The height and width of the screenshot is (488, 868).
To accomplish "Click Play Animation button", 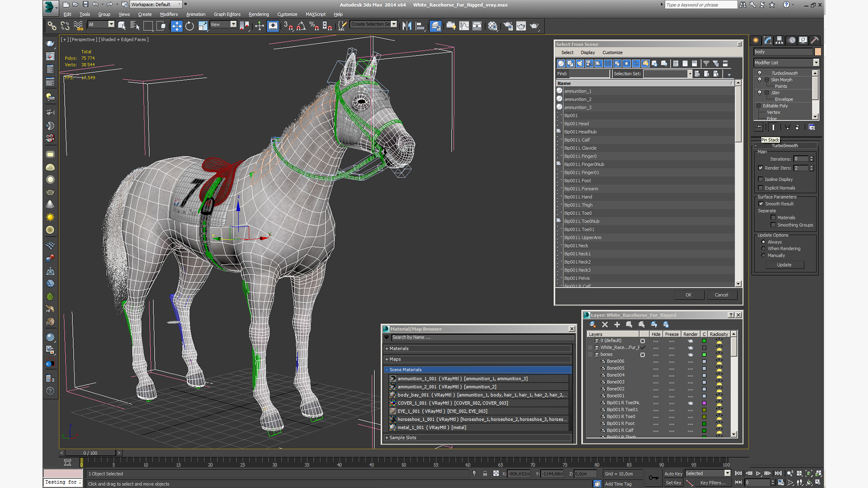I will click(x=758, y=473).
